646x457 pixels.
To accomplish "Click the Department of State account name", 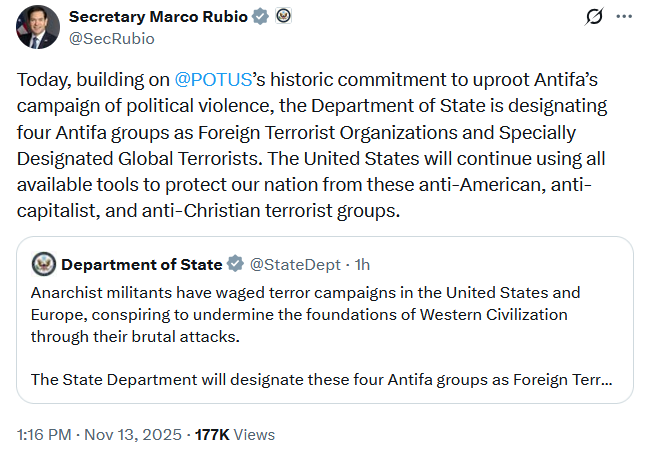I will coord(142,265).
